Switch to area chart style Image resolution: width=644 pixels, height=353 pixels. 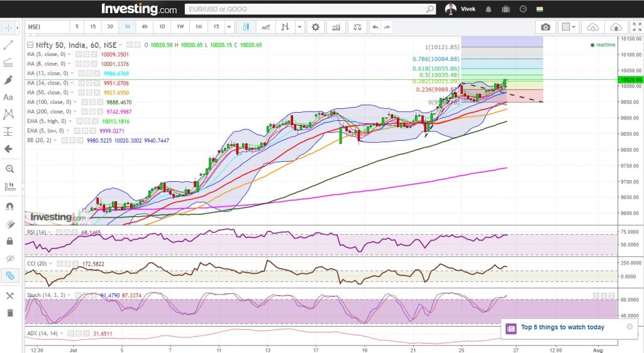[266, 27]
